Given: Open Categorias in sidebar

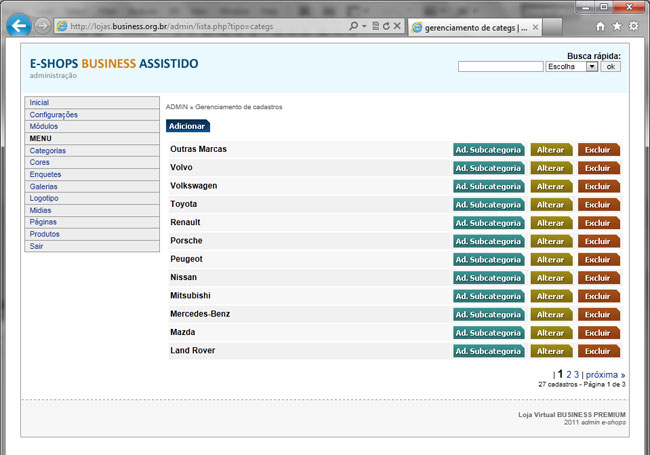Looking at the screenshot, I should 92,150.
